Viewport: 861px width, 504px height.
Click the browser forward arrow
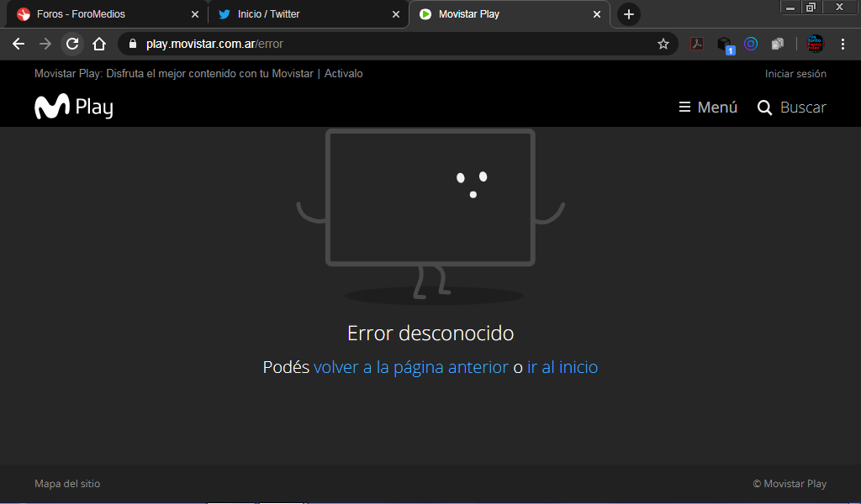click(x=45, y=44)
